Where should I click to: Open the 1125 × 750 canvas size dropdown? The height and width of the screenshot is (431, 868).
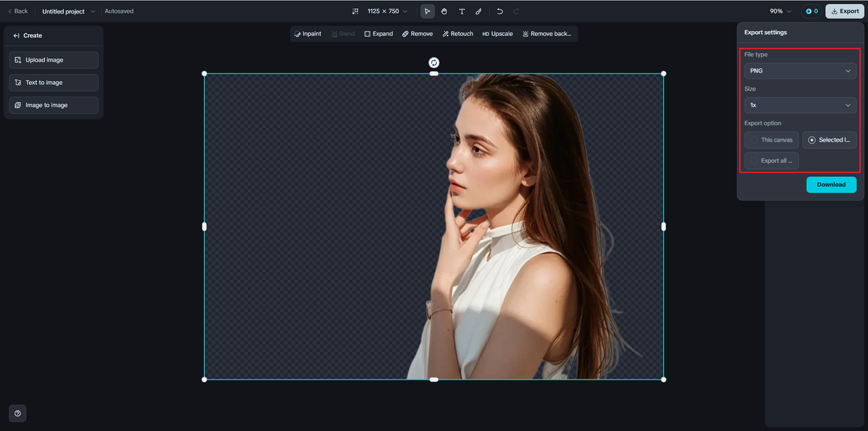click(387, 12)
